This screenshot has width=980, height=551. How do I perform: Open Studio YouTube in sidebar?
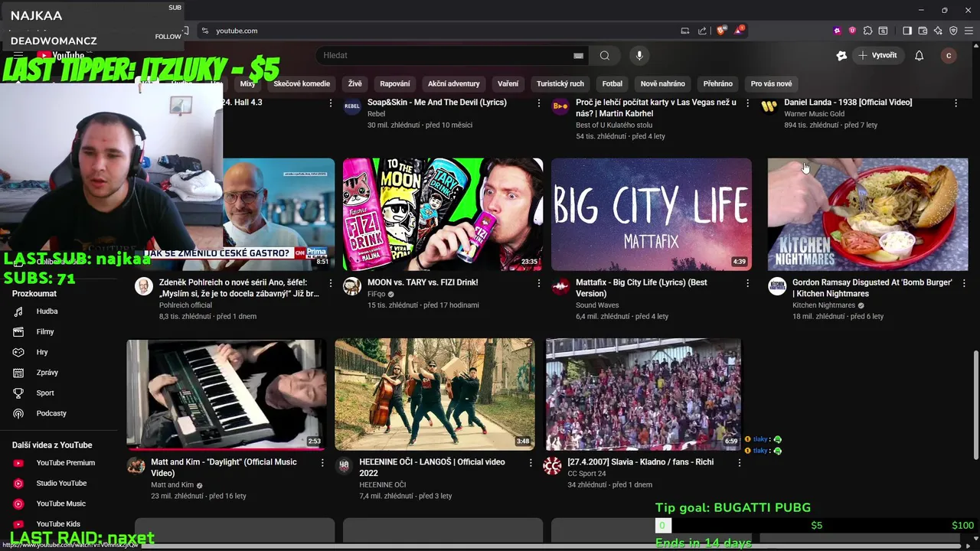tap(61, 484)
